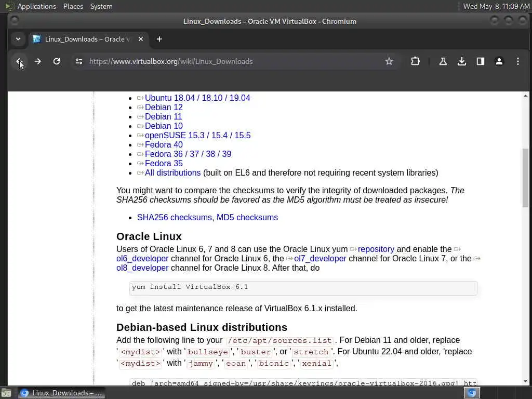Click the Debian-based Linux distributions heading
The image size is (532, 399).
click(202, 327)
